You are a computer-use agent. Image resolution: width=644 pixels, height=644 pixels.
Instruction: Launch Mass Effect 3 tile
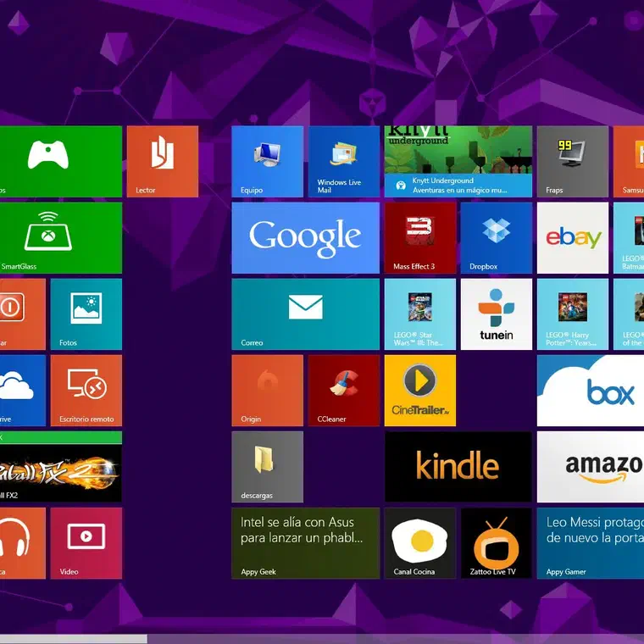420,238
